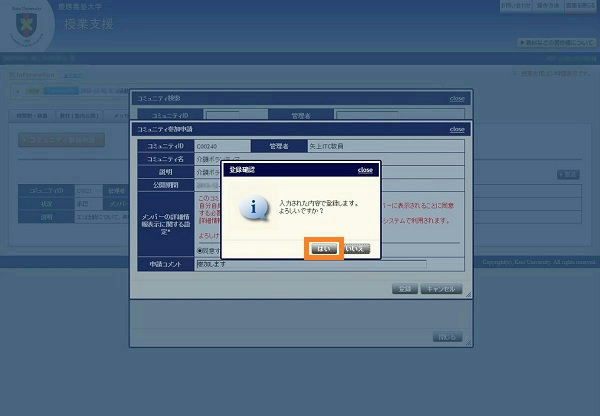Open the 教材などの受け渡しについて link
Screen dimensions: 600x416
click(x=555, y=43)
